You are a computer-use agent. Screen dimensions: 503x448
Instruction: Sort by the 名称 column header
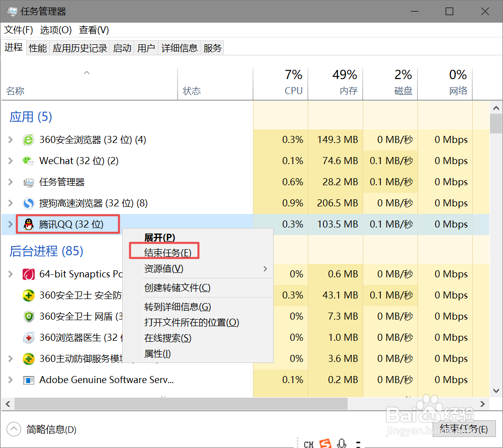(x=89, y=84)
